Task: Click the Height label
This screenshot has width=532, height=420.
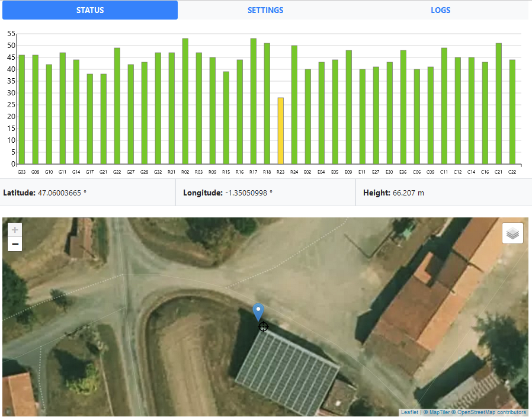Action: pyautogui.click(x=377, y=193)
